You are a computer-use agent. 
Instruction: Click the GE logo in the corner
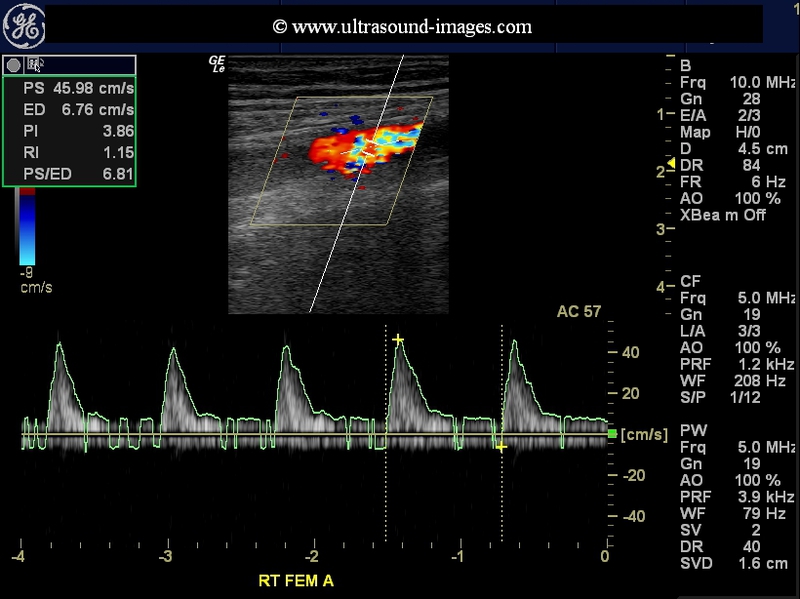coord(27,29)
